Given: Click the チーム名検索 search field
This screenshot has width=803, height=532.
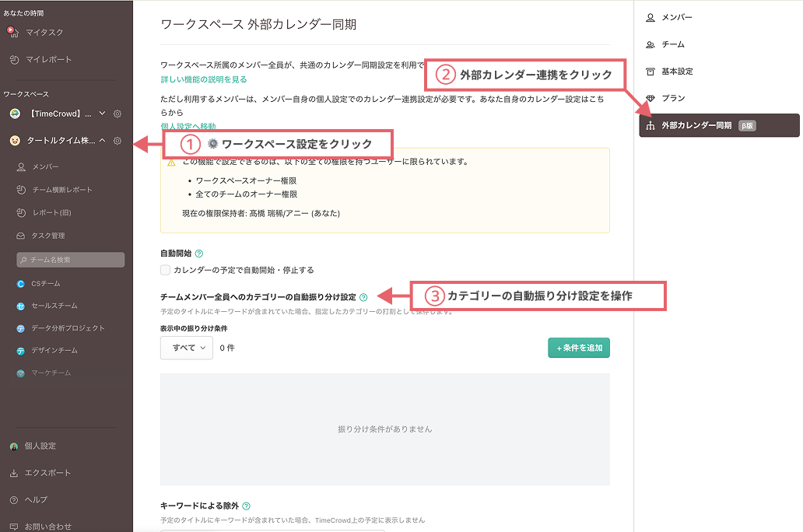Looking at the screenshot, I should click(70, 260).
